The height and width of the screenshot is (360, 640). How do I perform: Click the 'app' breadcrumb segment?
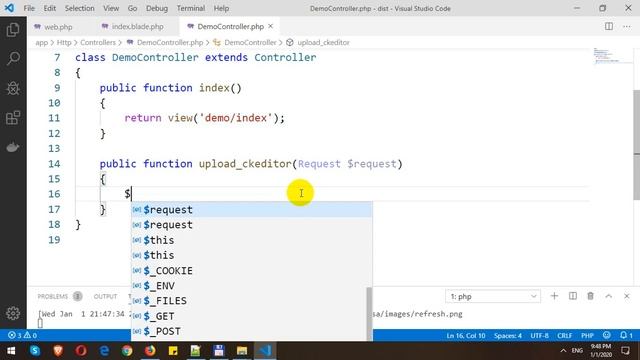click(42, 42)
